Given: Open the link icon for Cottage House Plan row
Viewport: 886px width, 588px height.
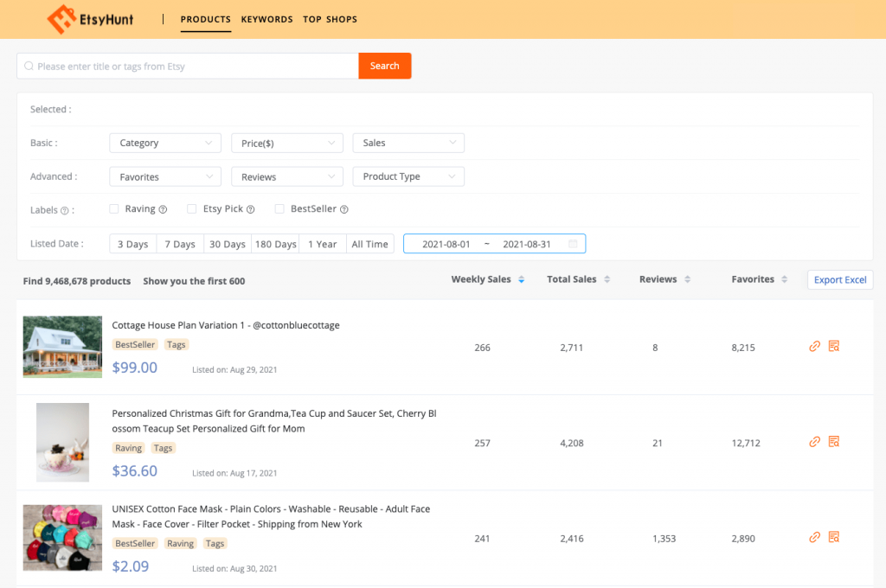Looking at the screenshot, I should [814, 346].
